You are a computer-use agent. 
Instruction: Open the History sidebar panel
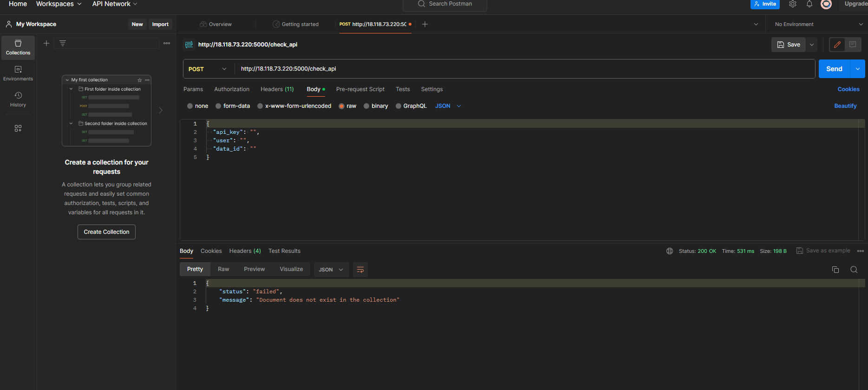(18, 100)
